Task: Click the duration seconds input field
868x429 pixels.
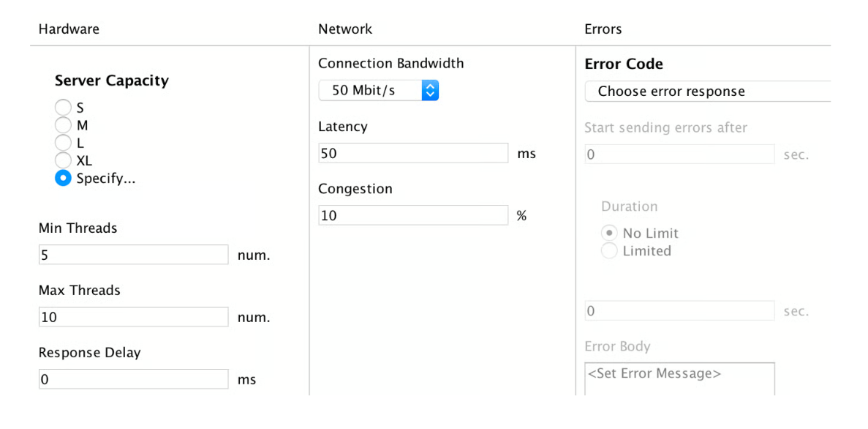Action: (x=679, y=311)
